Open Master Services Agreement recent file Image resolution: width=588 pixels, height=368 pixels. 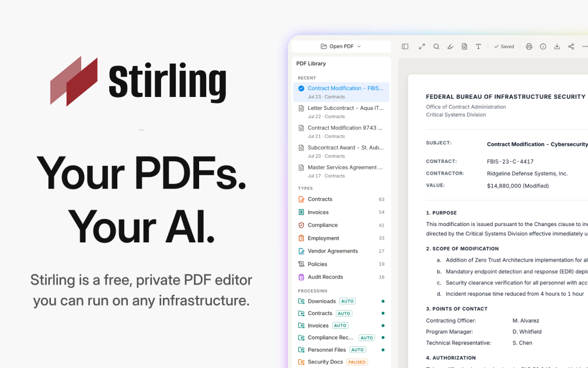341,171
